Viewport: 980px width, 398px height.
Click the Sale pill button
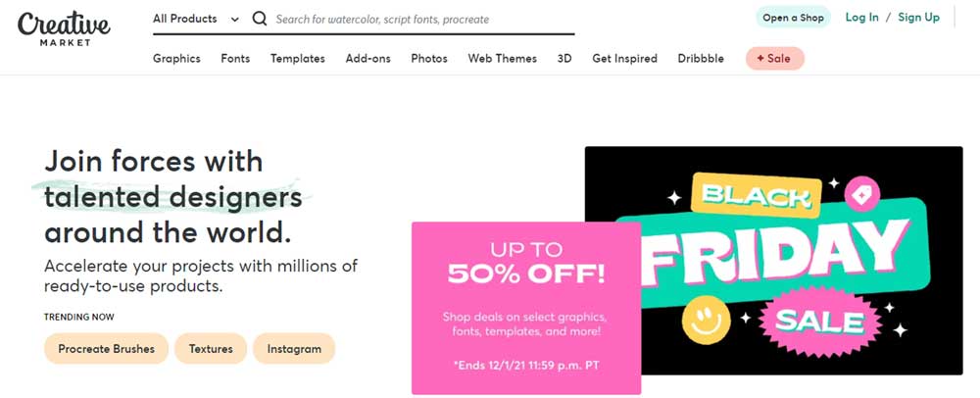click(x=774, y=58)
